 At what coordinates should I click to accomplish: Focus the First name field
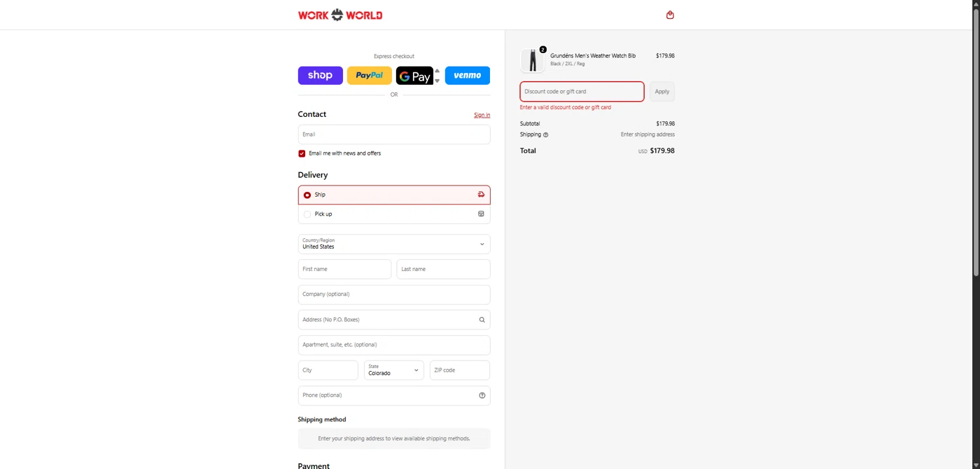tap(344, 269)
